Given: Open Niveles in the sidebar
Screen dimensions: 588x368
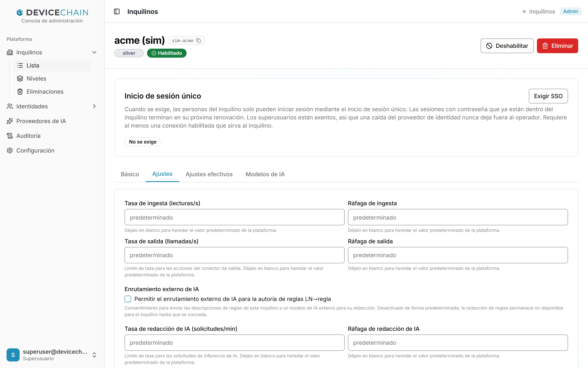Looking at the screenshot, I should pyautogui.click(x=52, y=79).
